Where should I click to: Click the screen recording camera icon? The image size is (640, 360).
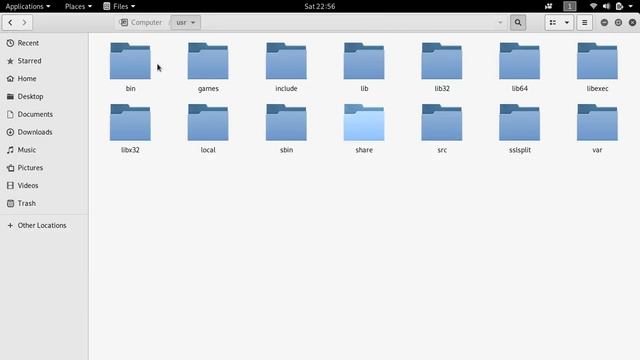pos(548,6)
